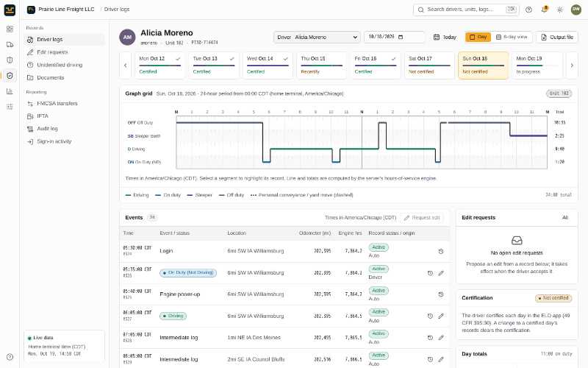The width and height of the screenshot is (588, 368).
Task: Open Audit log in sidebar
Action: (65, 129)
